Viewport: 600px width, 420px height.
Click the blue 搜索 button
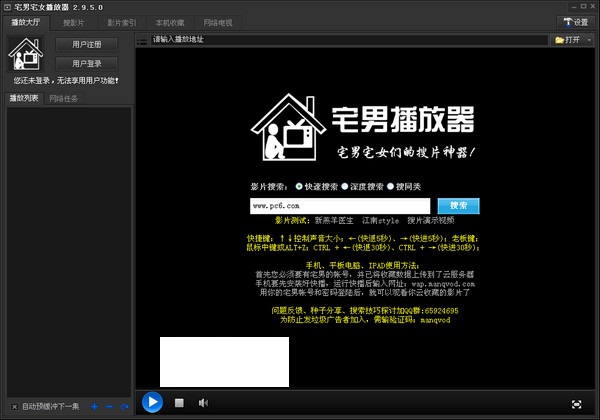click(x=458, y=206)
